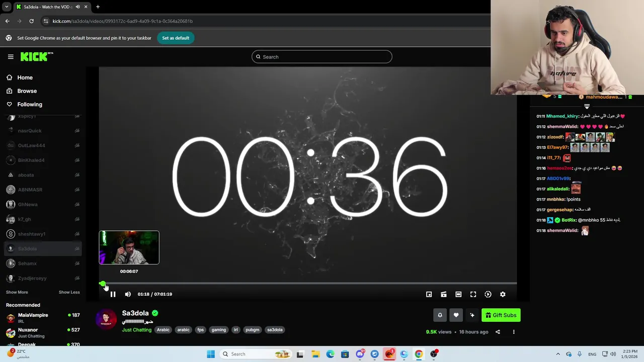The height and width of the screenshot is (362, 644).
Task: Open Nuxanor recommended channel
Action: coord(43,332)
